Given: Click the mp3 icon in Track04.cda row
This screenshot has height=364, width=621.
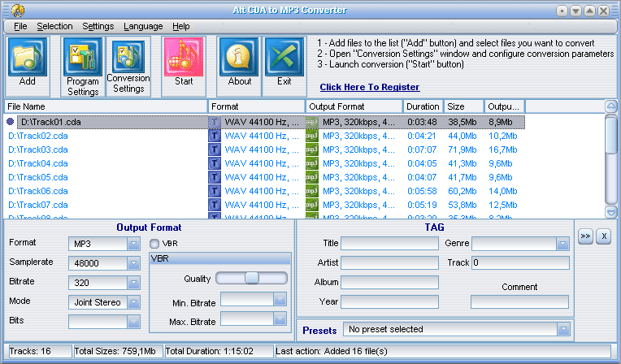Looking at the screenshot, I should point(312,163).
